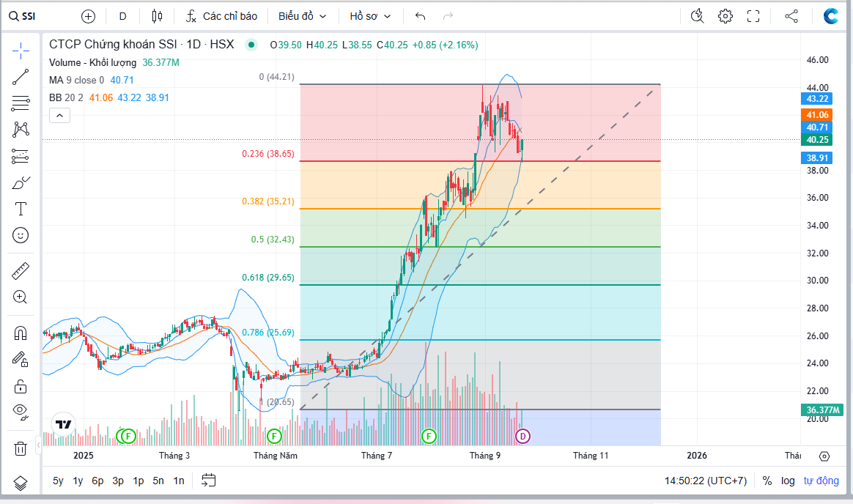Collapse the indicator legend chevron
The image size is (853, 504).
pyautogui.click(x=59, y=115)
